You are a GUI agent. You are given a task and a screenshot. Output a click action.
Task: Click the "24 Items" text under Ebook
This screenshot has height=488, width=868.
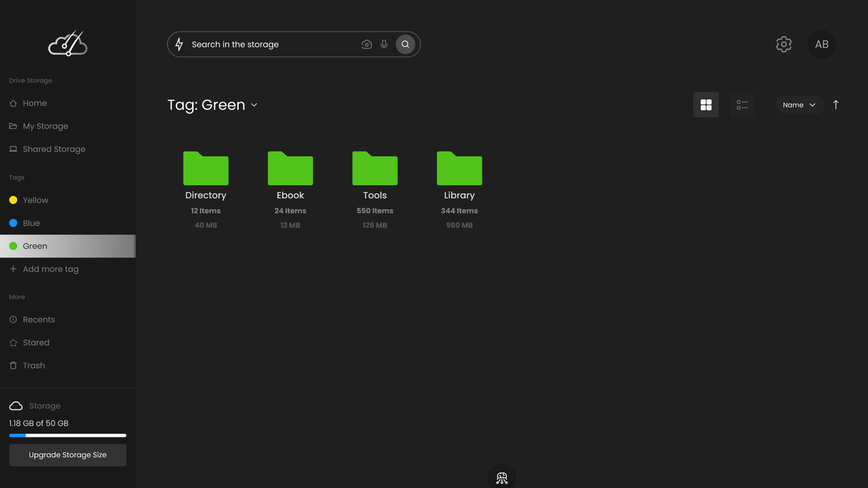point(290,211)
